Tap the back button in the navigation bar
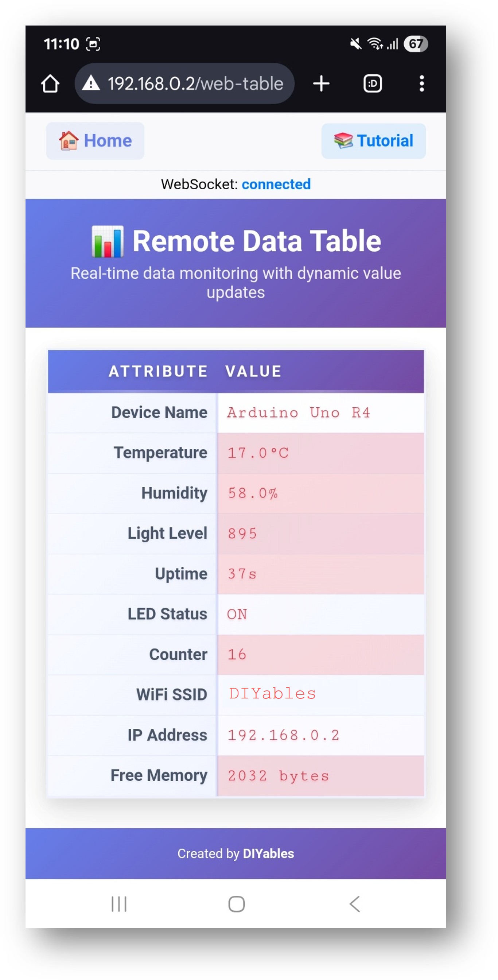Viewport: 498px width, 980px height. coord(355,905)
